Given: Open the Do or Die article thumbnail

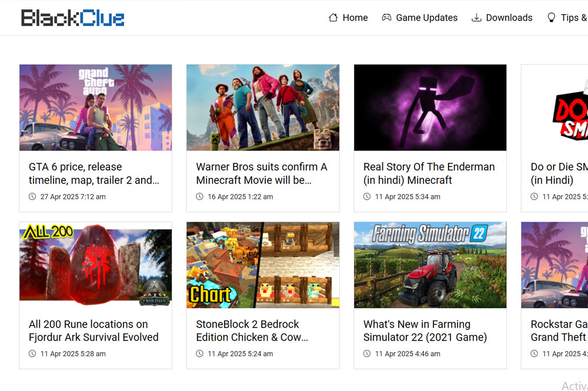Looking at the screenshot, I should [554, 108].
